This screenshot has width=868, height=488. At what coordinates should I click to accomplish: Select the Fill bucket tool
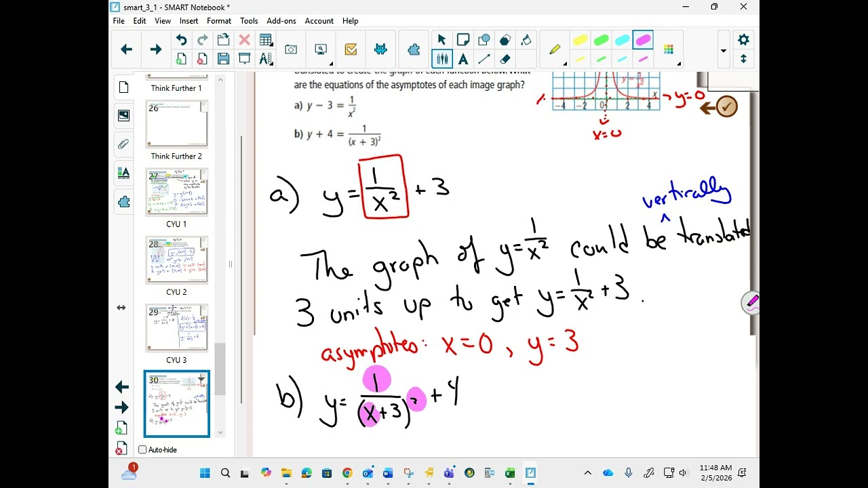tap(526, 40)
